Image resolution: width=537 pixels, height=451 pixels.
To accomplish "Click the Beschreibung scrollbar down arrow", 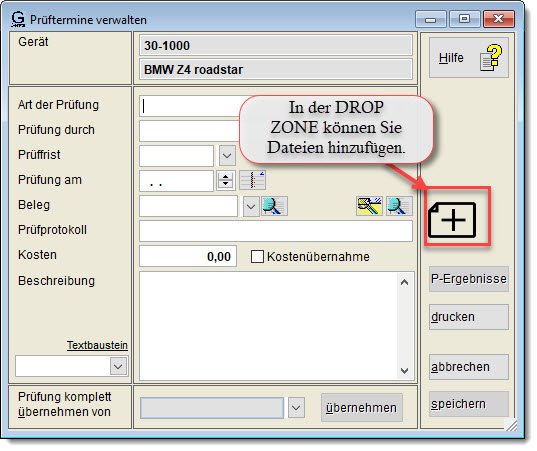I will (404, 371).
